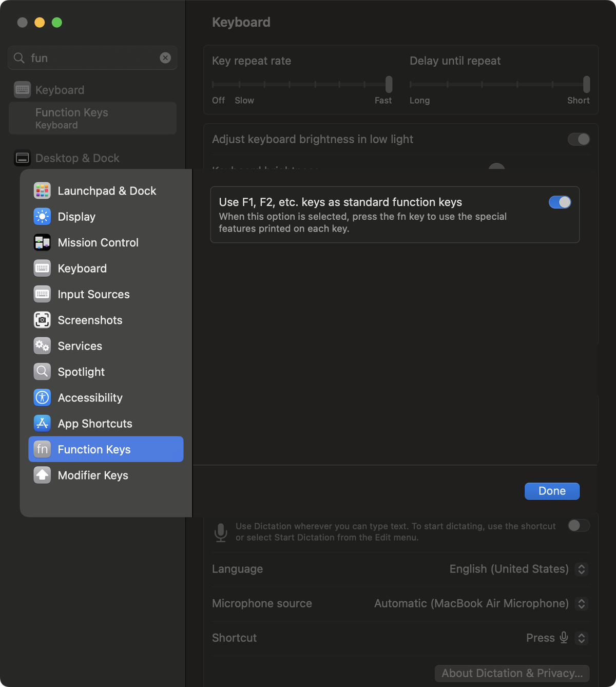Viewport: 616px width, 687px height.
Task: Open the Accessibility icon in list
Action: tap(42, 397)
